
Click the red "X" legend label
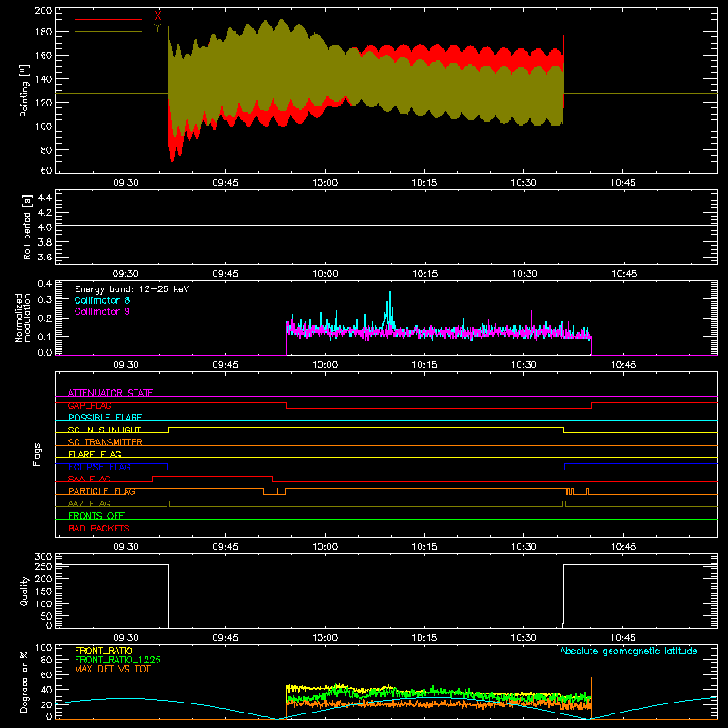[157, 15]
